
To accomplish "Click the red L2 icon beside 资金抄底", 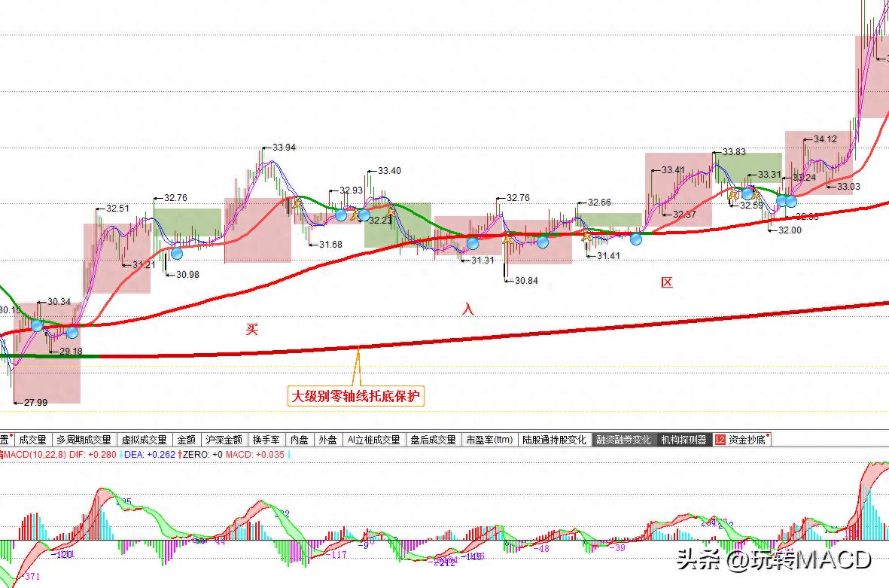I will tap(720, 440).
